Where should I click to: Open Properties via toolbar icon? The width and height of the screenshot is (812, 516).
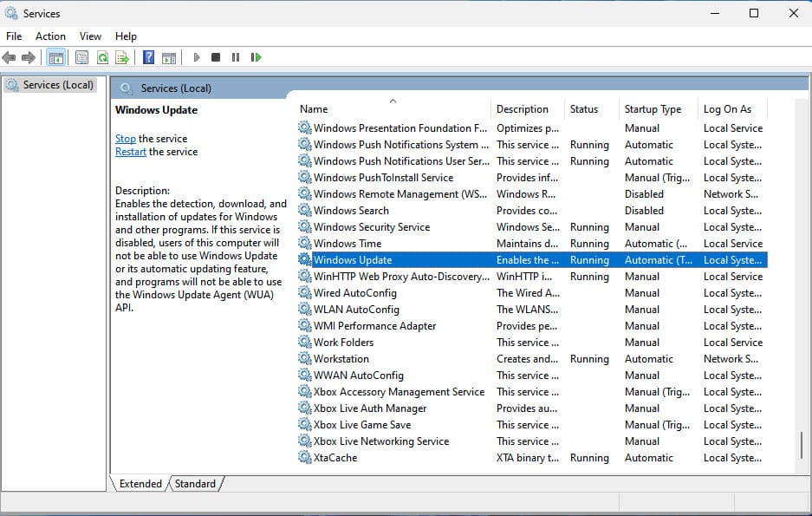pos(81,57)
